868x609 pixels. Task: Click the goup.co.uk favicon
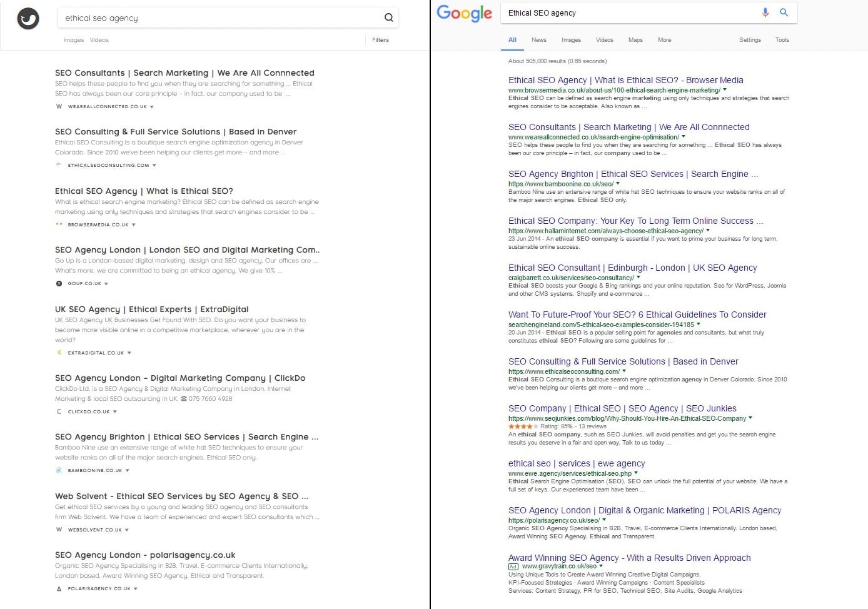coord(59,283)
